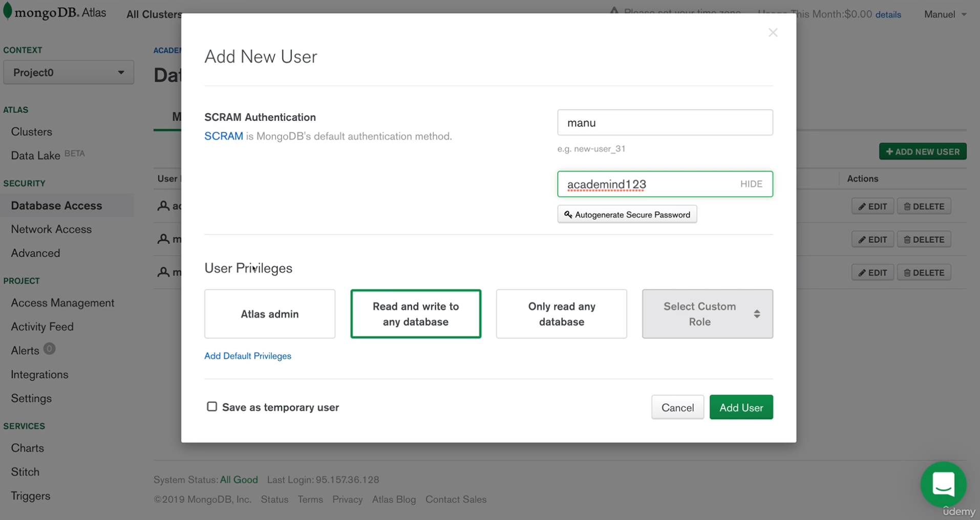Open Integrations in the sidebar
980x520 pixels.
[39, 374]
